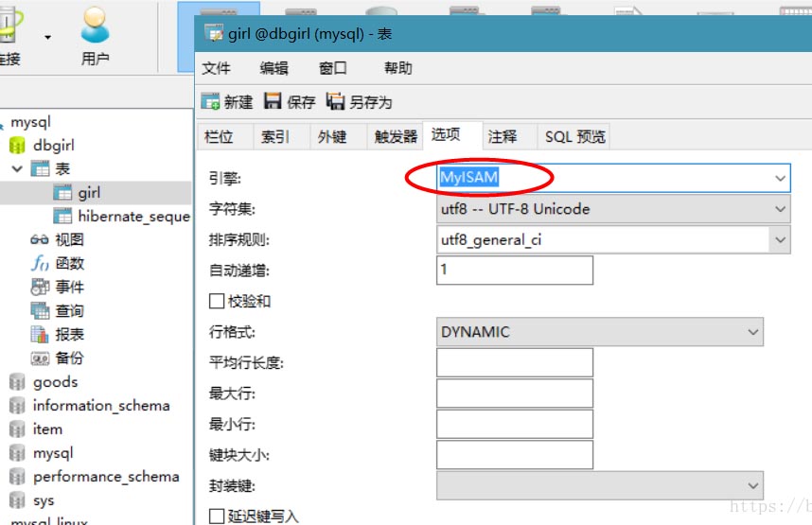Switch to the 外键 (Foreign Keys) tab
Viewport: 812px width, 525px height.
pos(339,136)
